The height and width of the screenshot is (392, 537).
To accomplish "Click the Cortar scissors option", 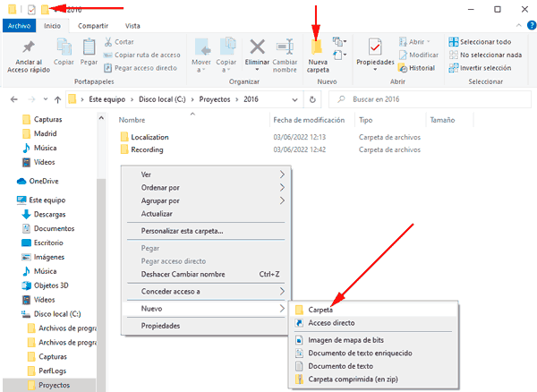I will [119, 42].
